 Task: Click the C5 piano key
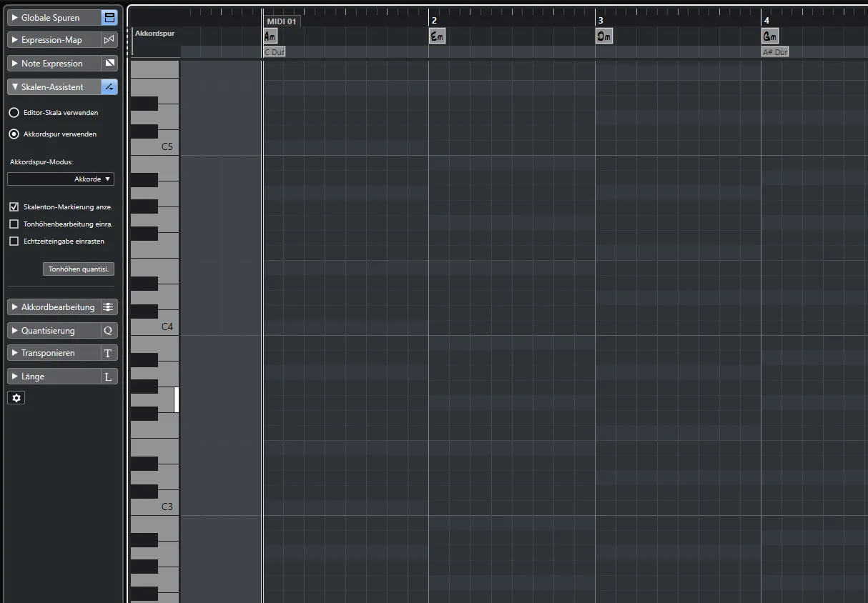pos(167,146)
